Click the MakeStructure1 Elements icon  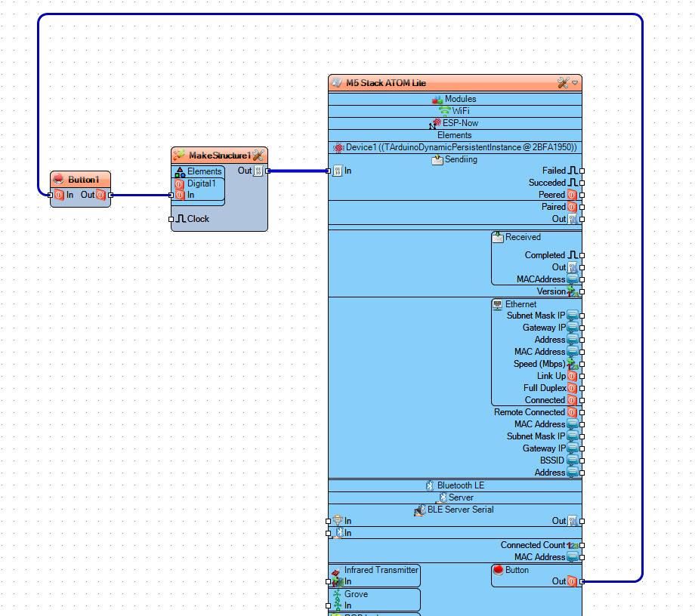(x=180, y=172)
